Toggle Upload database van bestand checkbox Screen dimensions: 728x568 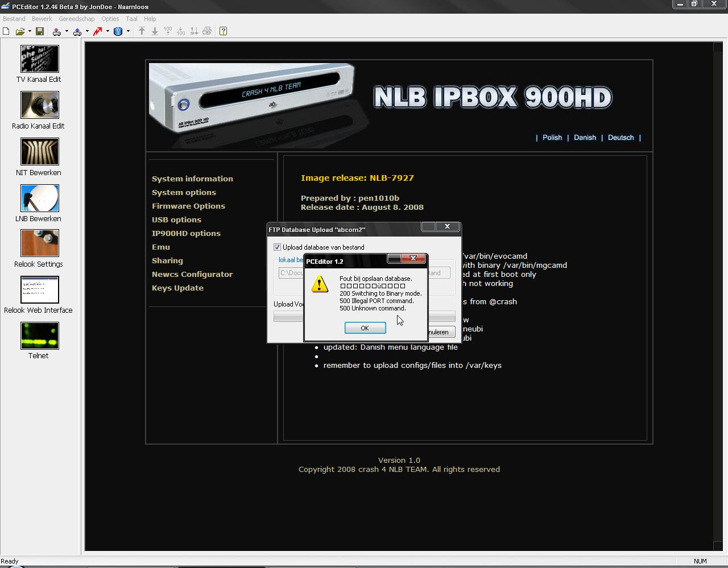click(277, 247)
